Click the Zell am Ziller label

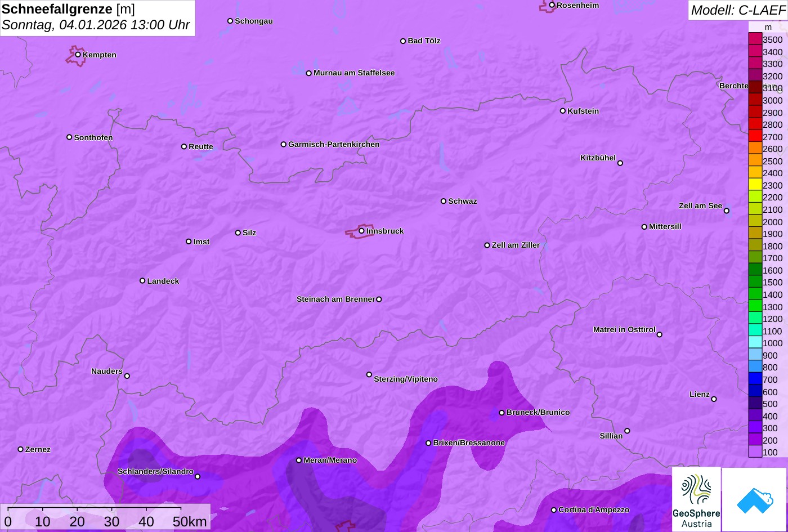coord(516,245)
